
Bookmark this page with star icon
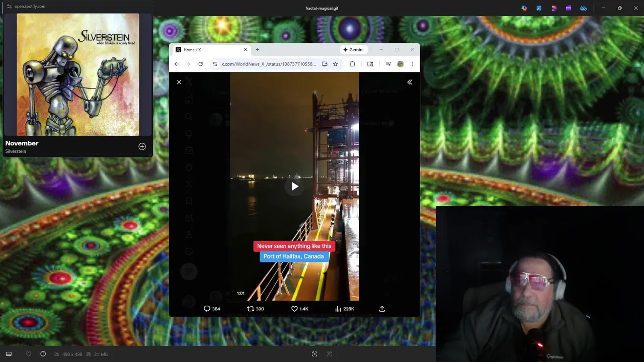[336, 64]
